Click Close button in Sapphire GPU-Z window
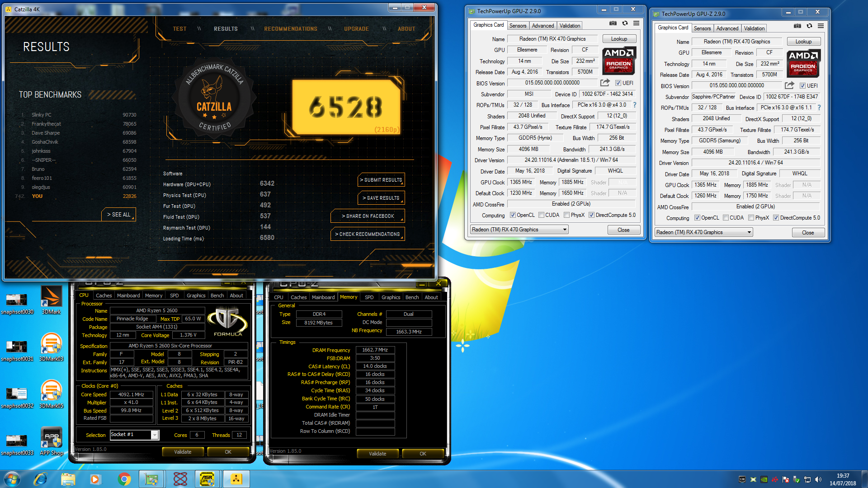 pos(808,233)
